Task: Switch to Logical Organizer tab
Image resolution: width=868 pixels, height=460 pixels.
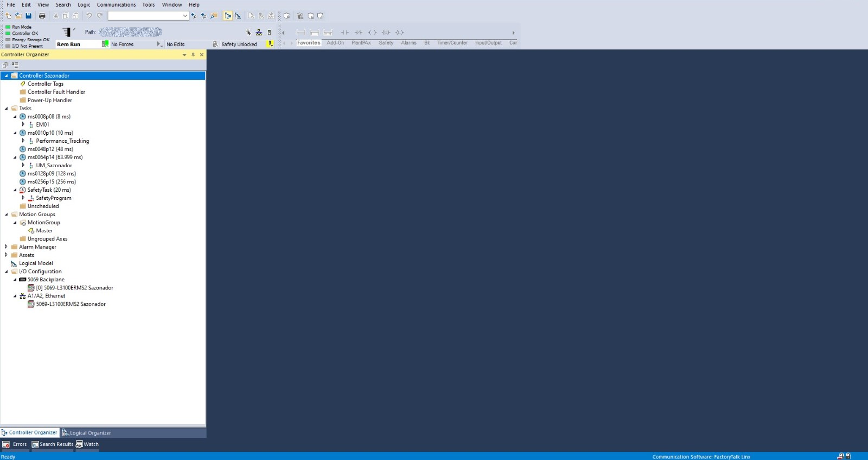Action: point(87,432)
